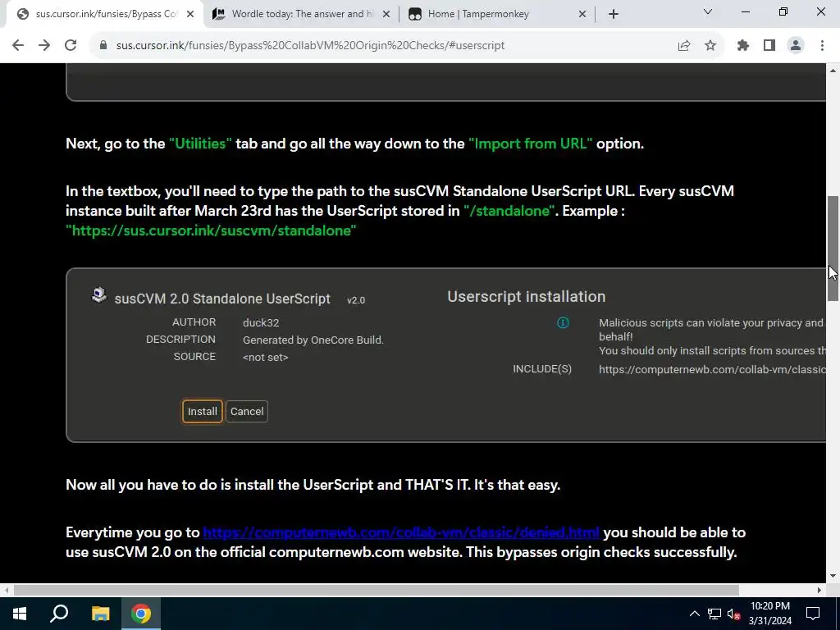Close the Tampermonkey tab
Viewport: 840px width, 630px height.
(x=582, y=14)
